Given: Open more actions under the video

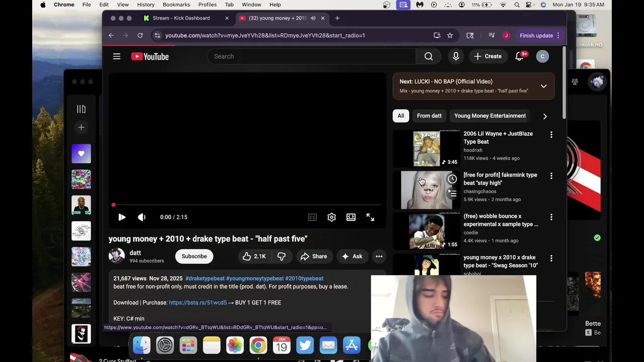Looking at the screenshot, I should point(379,256).
